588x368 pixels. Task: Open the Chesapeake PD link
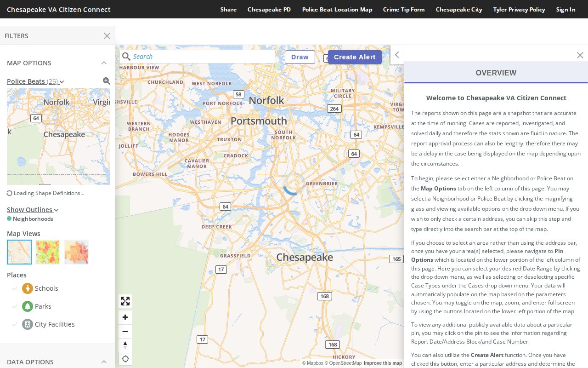[269, 9]
